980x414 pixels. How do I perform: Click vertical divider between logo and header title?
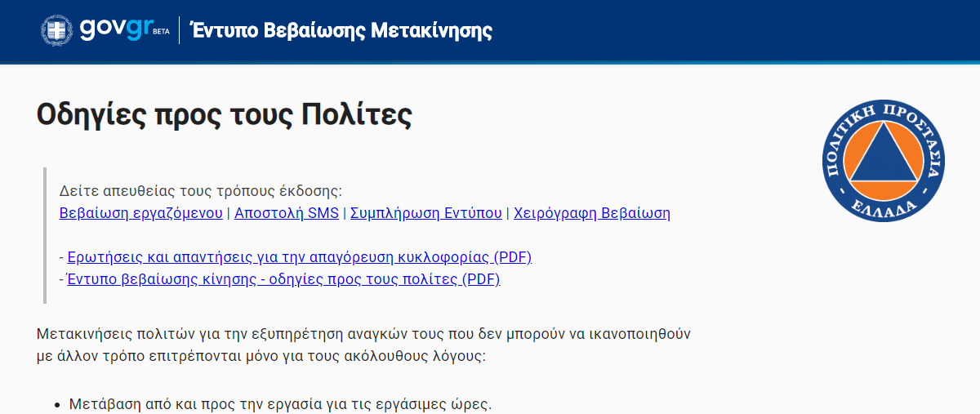click(x=180, y=30)
